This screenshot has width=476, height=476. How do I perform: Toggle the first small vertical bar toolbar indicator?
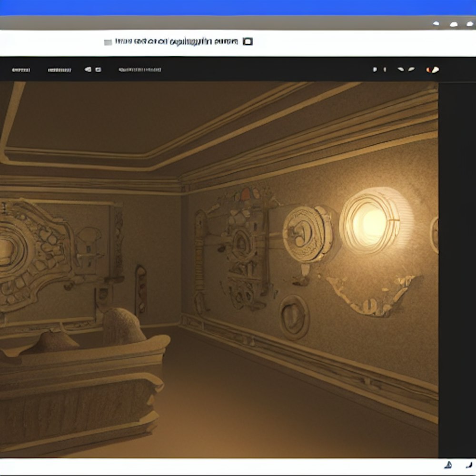pos(374,69)
